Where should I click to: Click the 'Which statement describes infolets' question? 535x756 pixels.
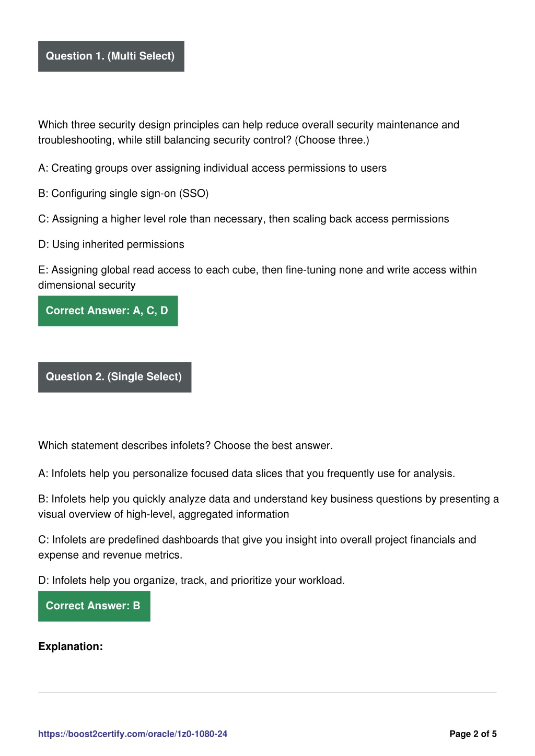coord(185,445)
